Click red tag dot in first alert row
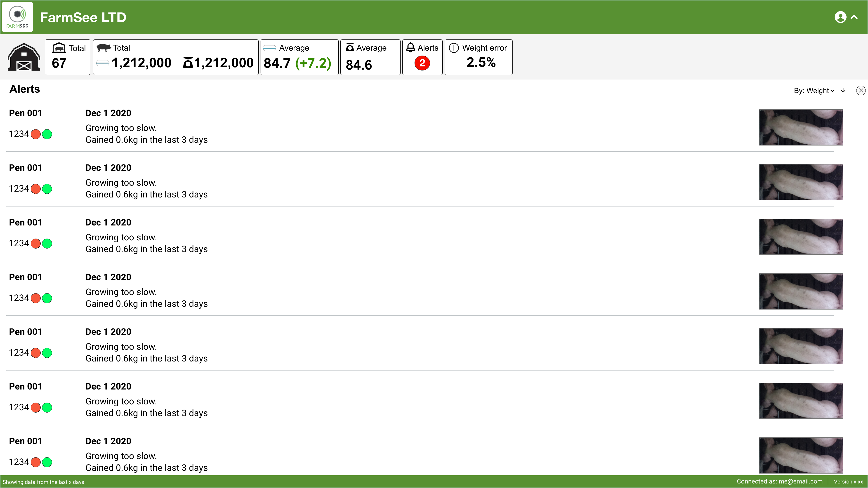Image resolution: width=868 pixels, height=488 pixels. tap(36, 134)
